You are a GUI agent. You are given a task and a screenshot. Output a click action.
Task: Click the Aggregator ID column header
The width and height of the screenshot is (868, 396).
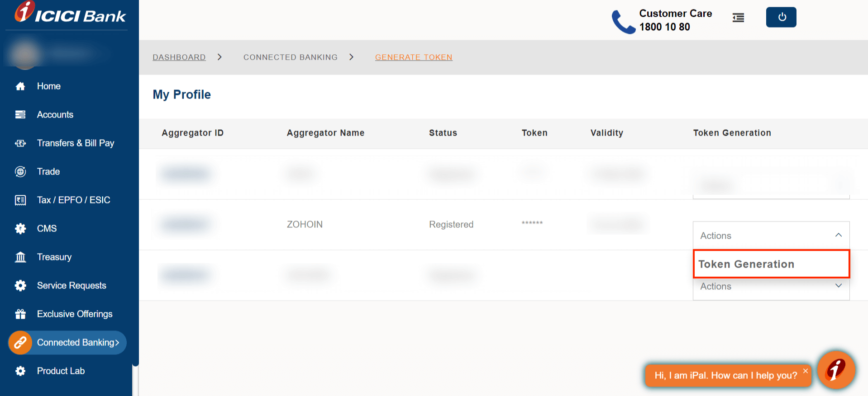(x=193, y=133)
